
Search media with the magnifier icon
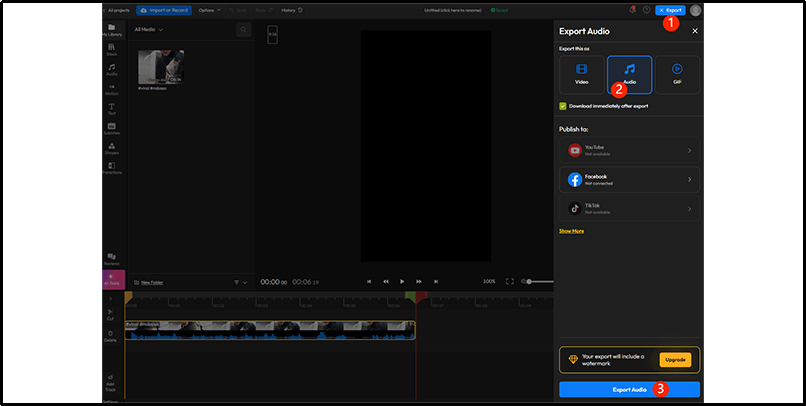(244, 30)
